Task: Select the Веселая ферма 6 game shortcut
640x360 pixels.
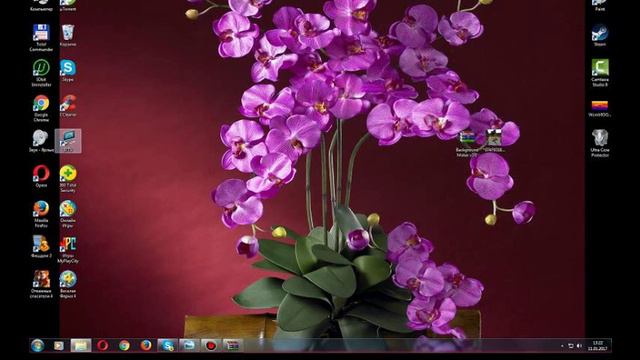Action: 68,284
